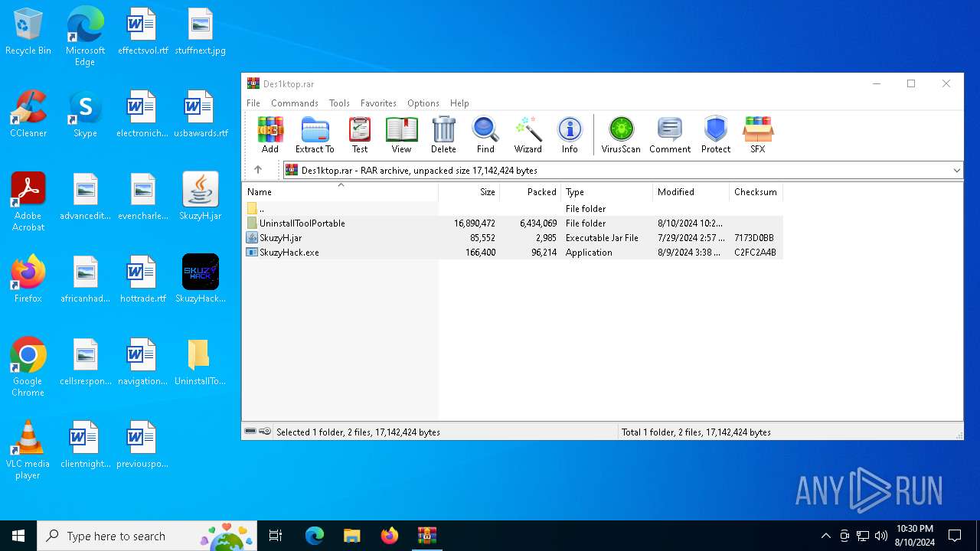
Task: Click the Extract To toolbar icon
Action: (x=315, y=135)
